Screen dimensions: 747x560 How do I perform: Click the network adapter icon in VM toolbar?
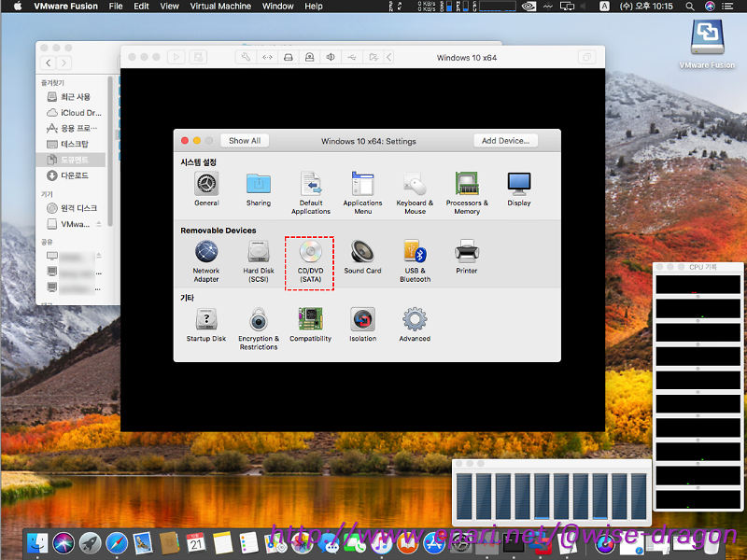(267, 57)
